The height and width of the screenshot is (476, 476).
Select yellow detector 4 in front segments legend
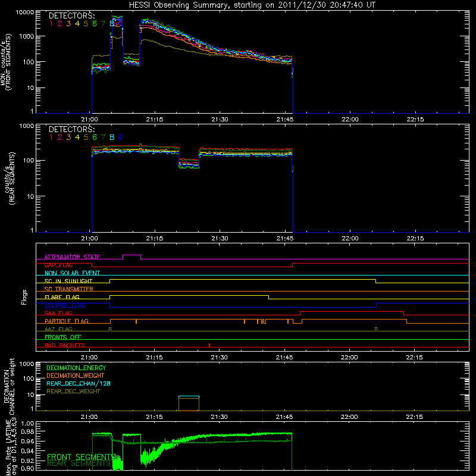click(x=77, y=23)
